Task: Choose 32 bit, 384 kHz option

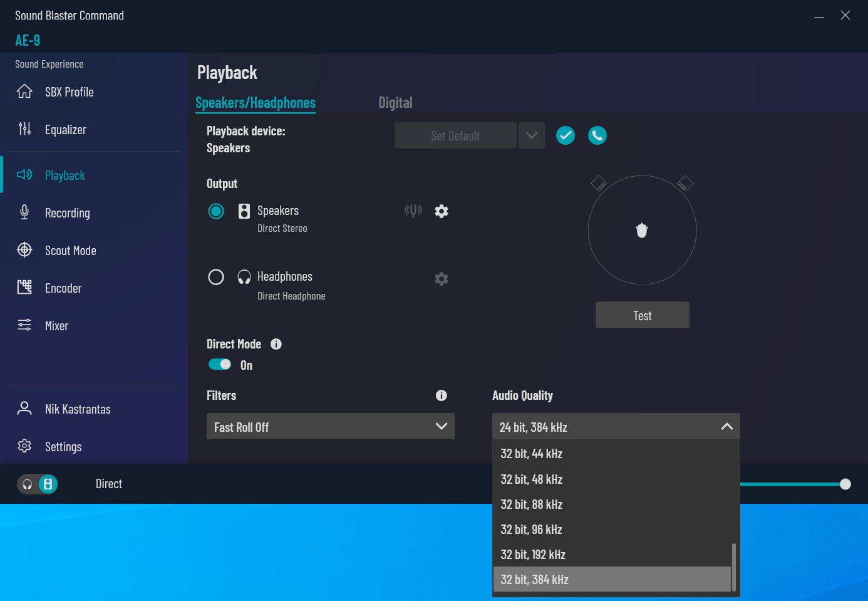Action: coord(612,579)
